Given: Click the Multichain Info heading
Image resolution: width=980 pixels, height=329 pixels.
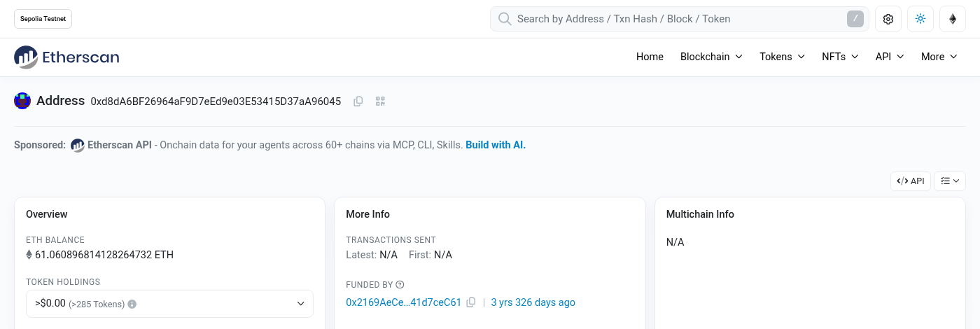Looking at the screenshot, I should (700, 214).
